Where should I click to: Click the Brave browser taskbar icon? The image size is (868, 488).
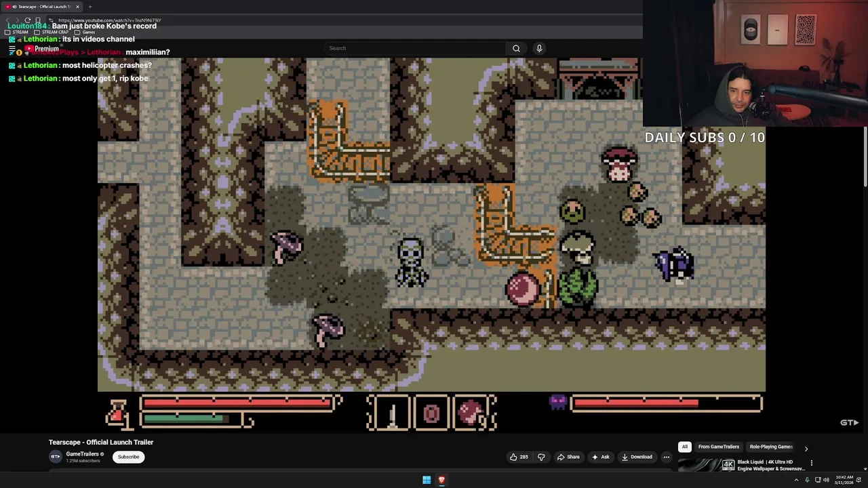click(x=441, y=480)
